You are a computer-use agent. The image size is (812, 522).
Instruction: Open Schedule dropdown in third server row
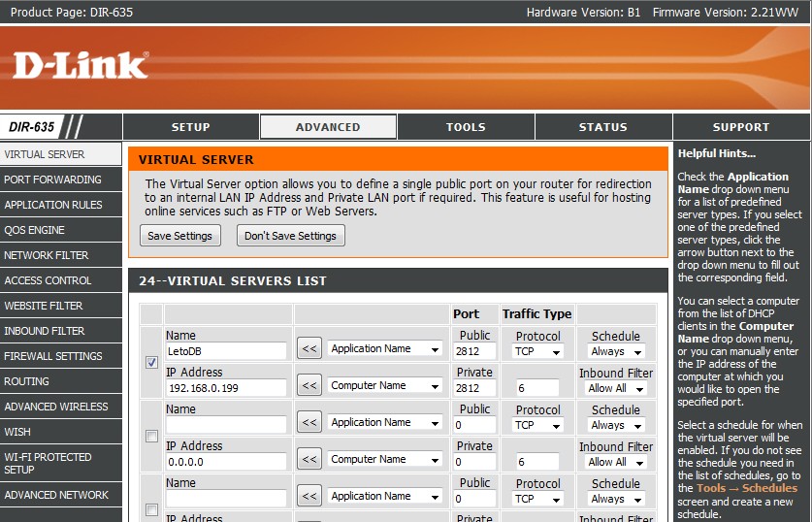coord(616,499)
